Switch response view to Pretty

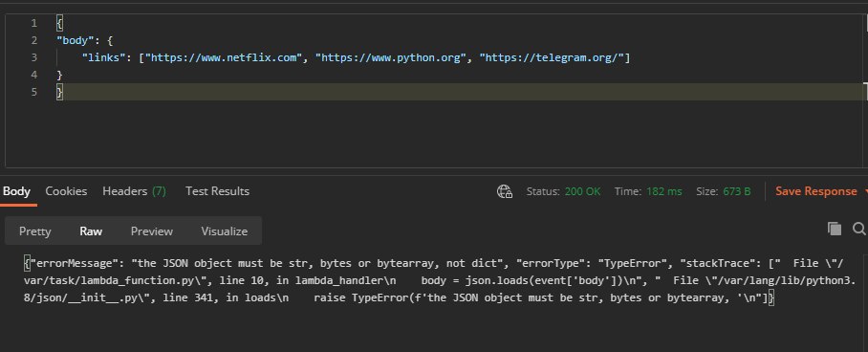34,231
